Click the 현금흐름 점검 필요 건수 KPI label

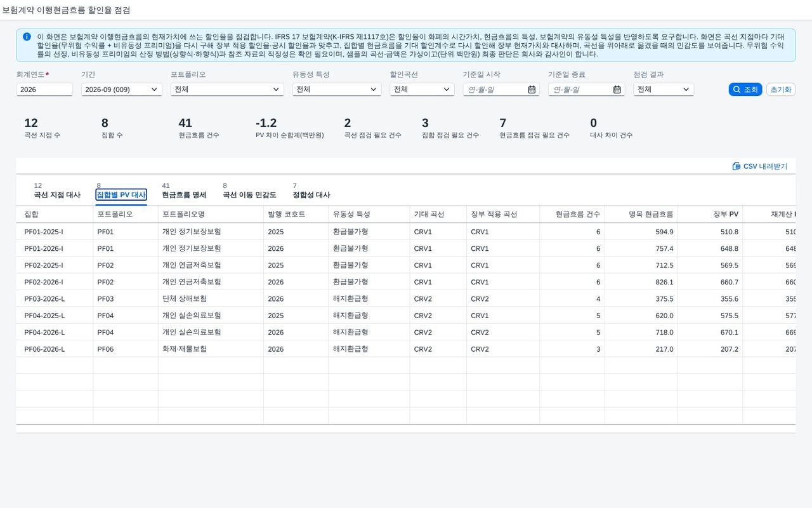(x=534, y=135)
